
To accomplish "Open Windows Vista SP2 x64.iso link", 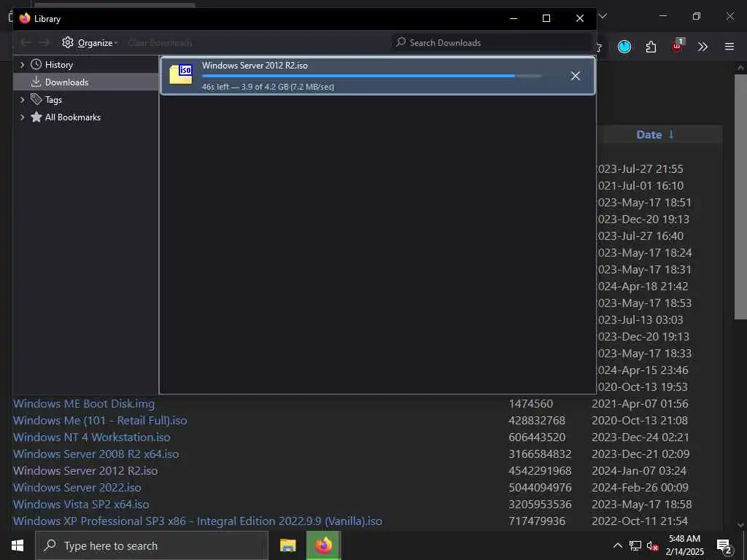I will pos(81,505).
